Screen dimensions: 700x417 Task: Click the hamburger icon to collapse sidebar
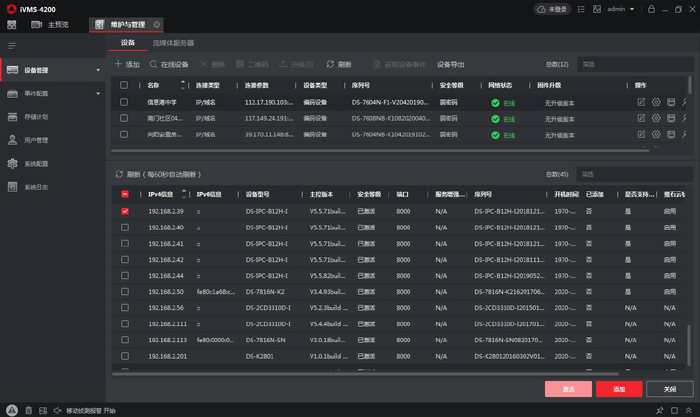coord(12,46)
